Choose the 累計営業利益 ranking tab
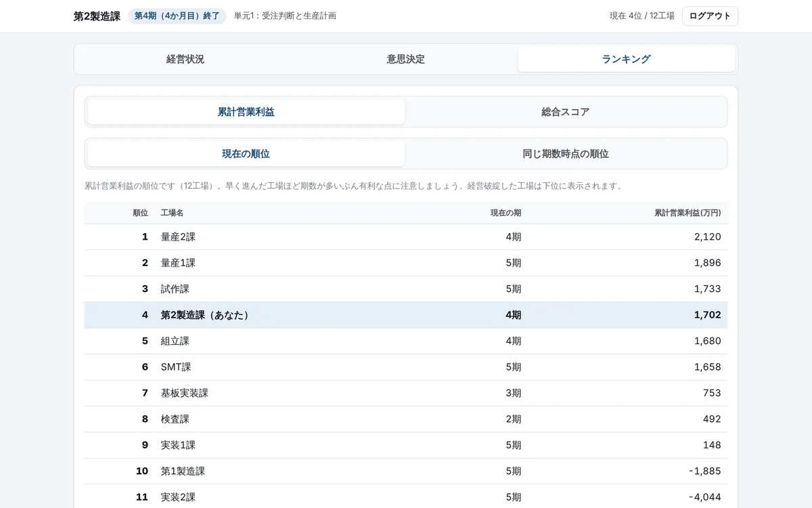812x508 pixels. tap(246, 112)
